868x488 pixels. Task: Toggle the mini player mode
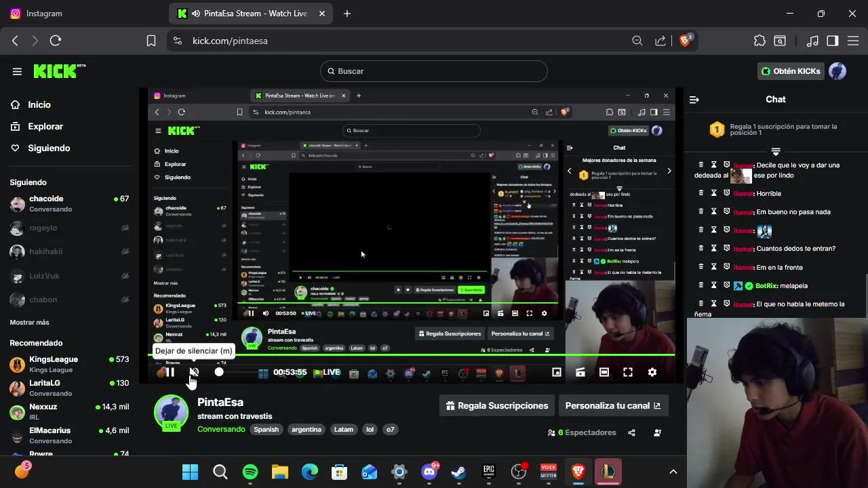click(x=557, y=372)
